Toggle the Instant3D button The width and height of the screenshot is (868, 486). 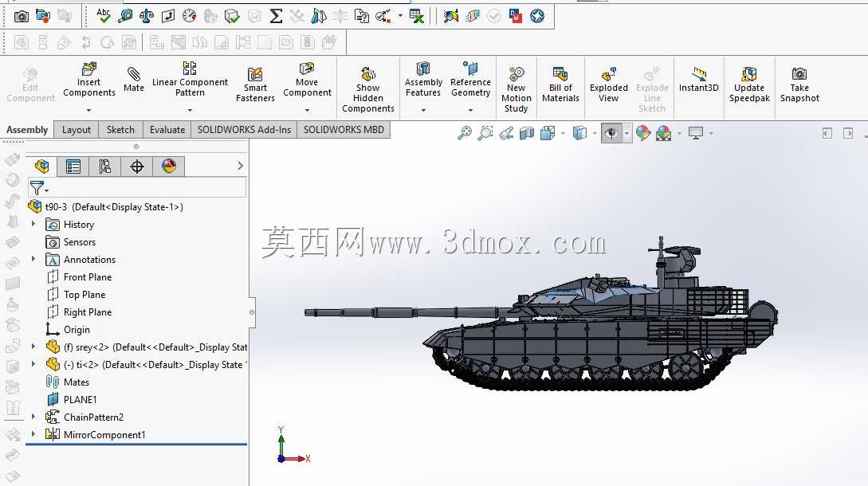pos(698,80)
